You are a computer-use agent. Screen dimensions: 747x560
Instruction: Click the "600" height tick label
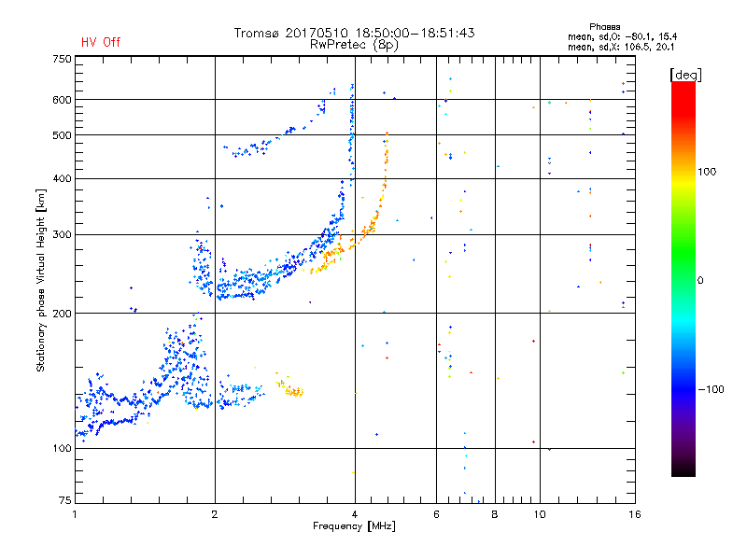62,100
